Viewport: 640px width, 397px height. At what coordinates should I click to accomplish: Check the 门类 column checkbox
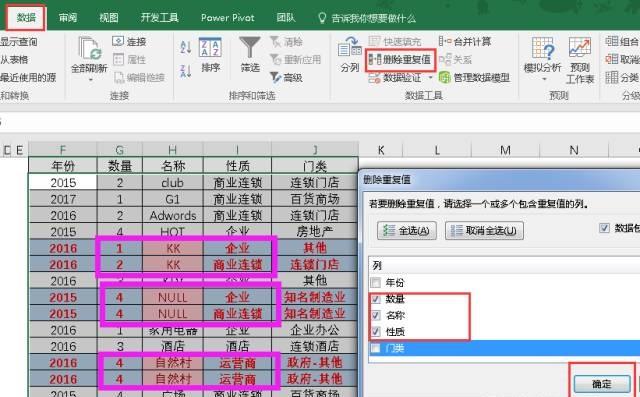point(375,348)
